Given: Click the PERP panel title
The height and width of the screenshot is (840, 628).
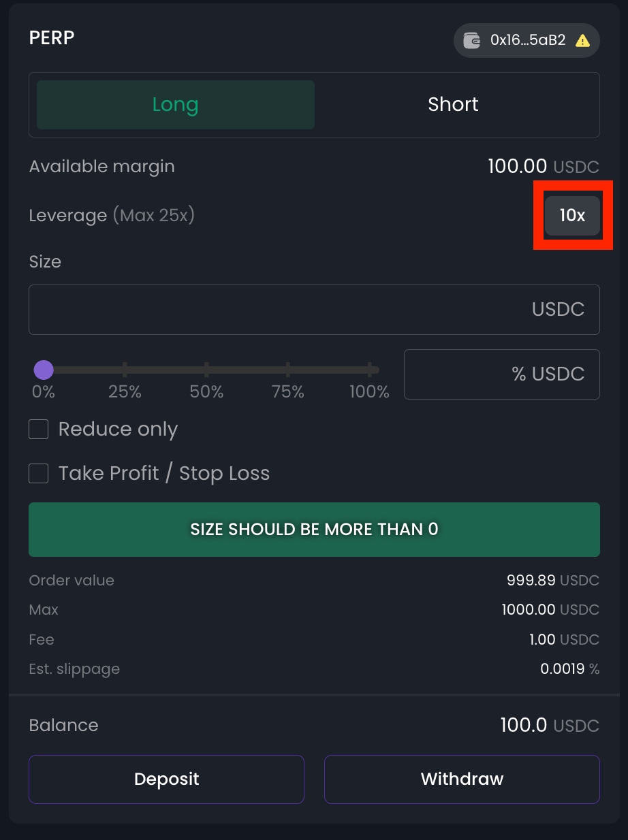Looking at the screenshot, I should tap(52, 37).
